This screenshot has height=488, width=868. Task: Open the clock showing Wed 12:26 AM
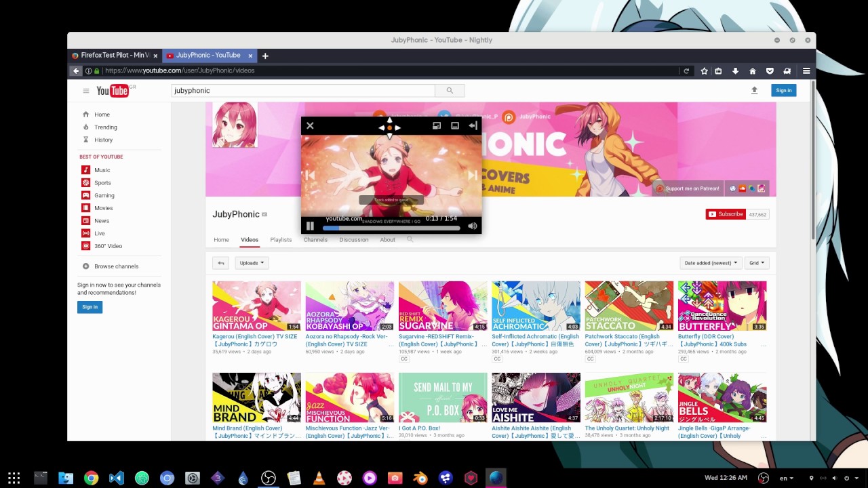(x=726, y=478)
